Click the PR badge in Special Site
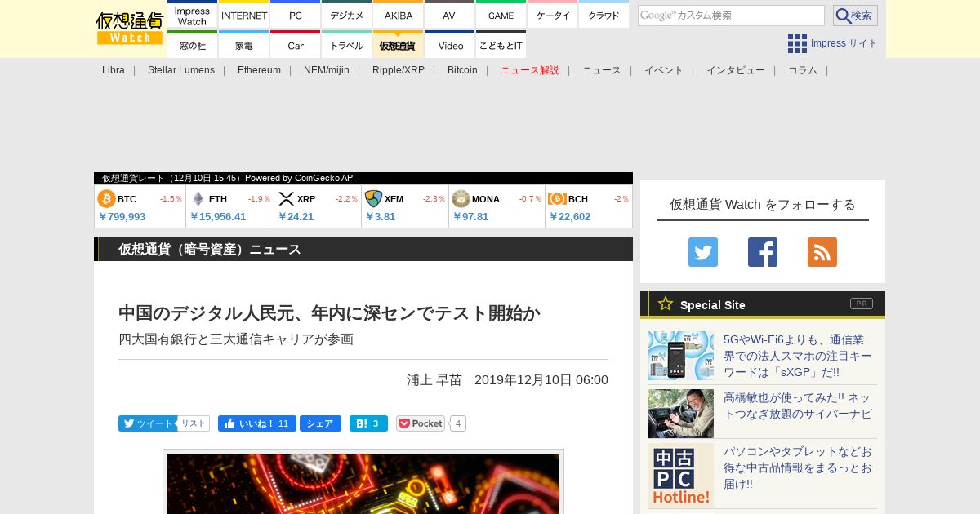Image resolution: width=980 pixels, height=514 pixels. coord(862,304)
